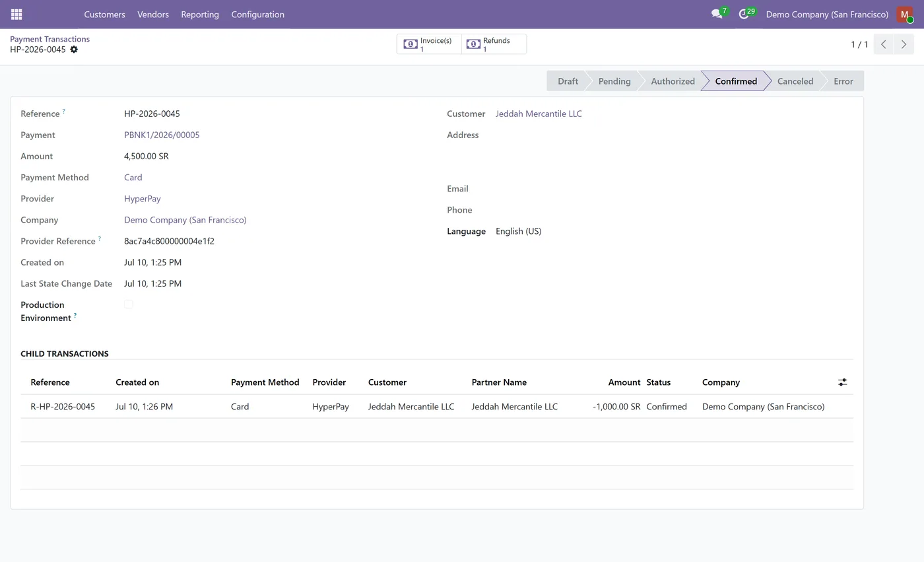Sort child transactions by Reference column
Image resolution: width=924 pixels, height=562 pixels.
point(50,382)
